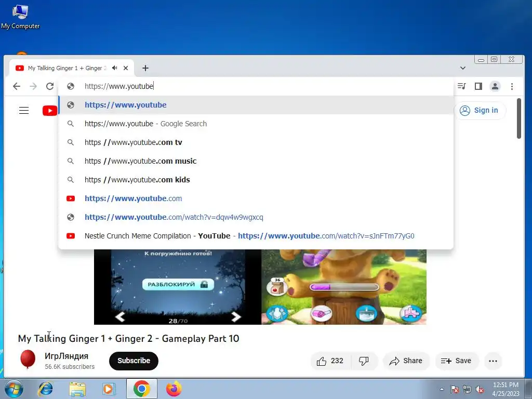Go back with the browser back arrow
The image size is (532, 399).
click(16, 86)
